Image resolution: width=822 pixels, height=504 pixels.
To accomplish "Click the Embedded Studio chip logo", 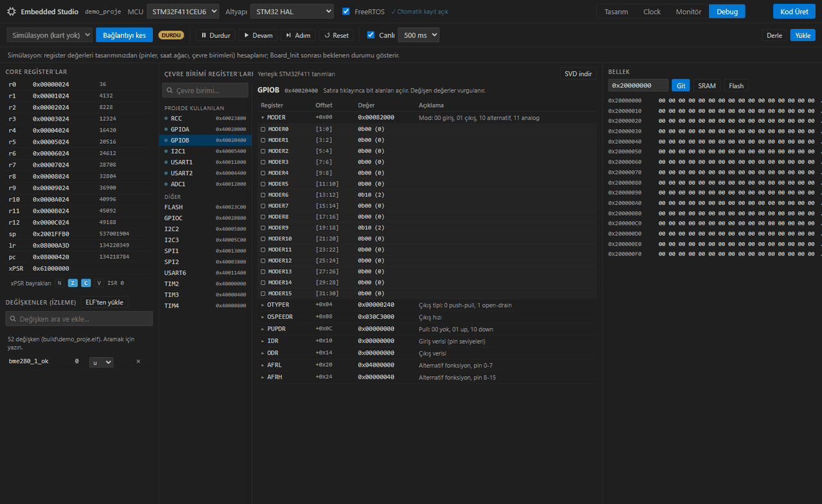I will pos(12,12).
